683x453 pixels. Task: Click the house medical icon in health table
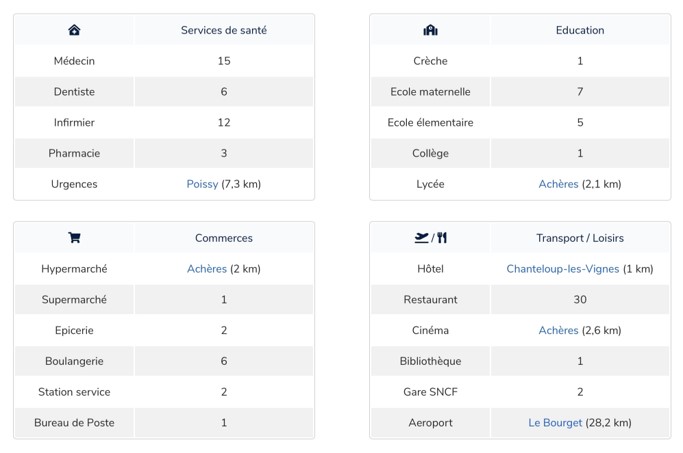pyautogui.click(x=74, y=30)
